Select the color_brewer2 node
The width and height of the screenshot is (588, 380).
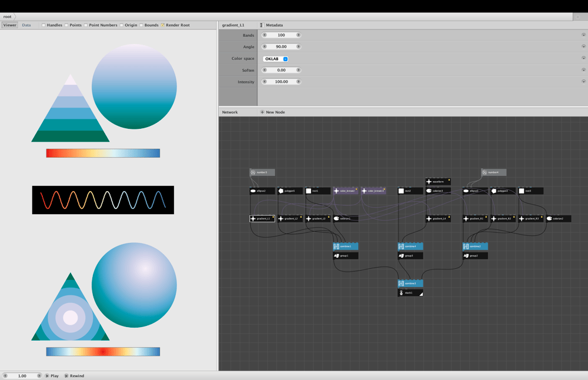click(373, 191)
